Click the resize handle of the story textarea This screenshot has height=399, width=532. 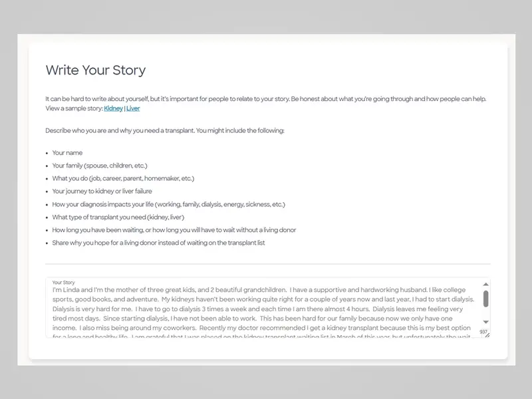(487, 334)
